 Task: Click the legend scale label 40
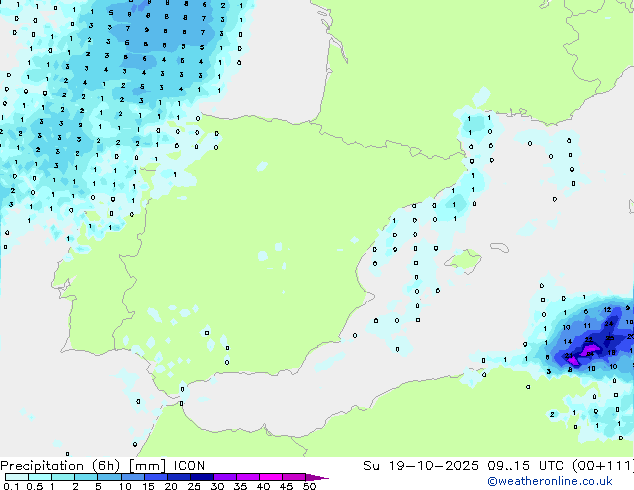[x=263, y=486]
